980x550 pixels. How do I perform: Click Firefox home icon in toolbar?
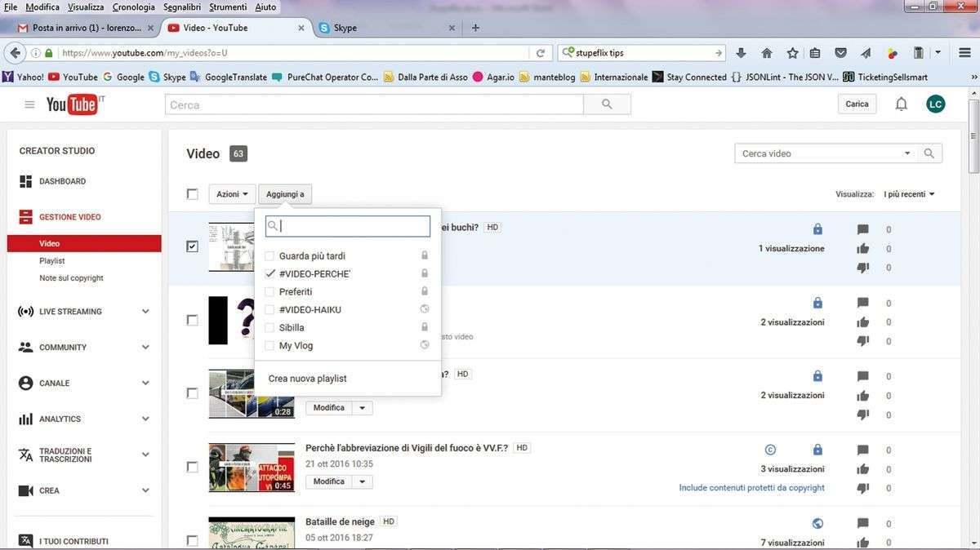767,53
